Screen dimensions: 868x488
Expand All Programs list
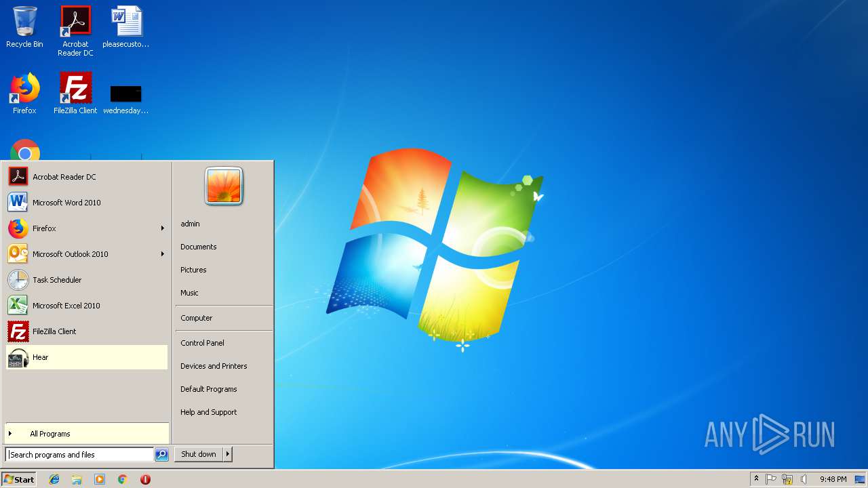[x=86, y=434]
